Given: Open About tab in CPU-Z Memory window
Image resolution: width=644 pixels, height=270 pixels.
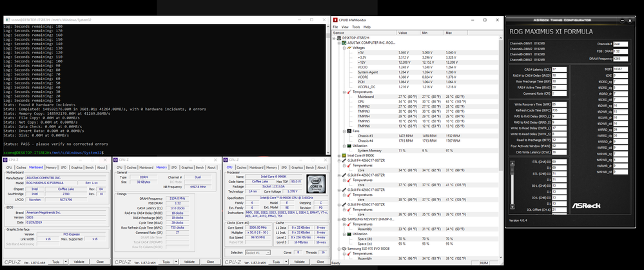Looking at the screenshot, I should (212, 168).
